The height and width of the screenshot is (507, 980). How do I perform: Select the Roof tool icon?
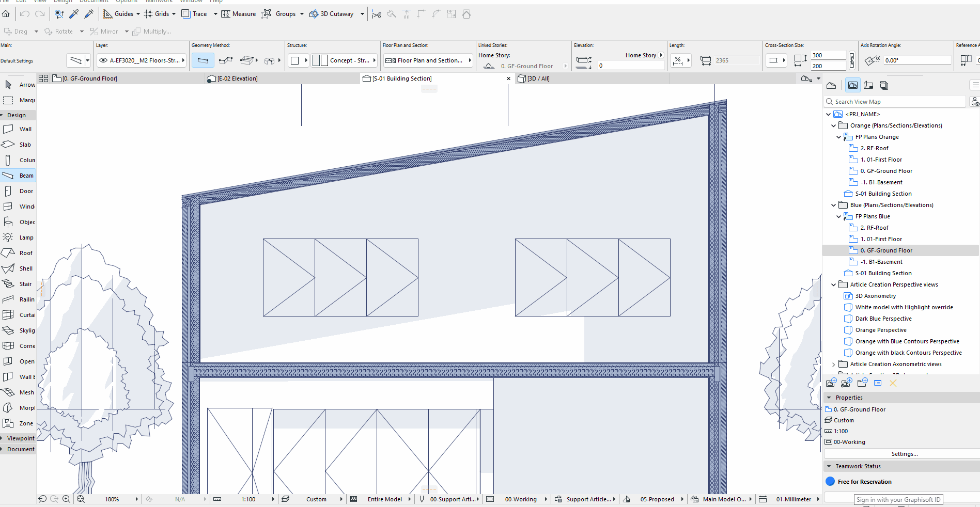point(8,253)
